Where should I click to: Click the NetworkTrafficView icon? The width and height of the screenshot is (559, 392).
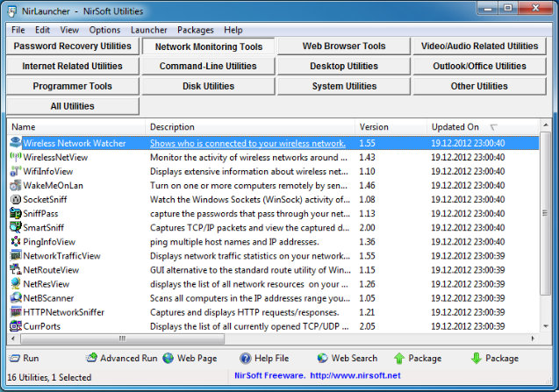[15, 255]
